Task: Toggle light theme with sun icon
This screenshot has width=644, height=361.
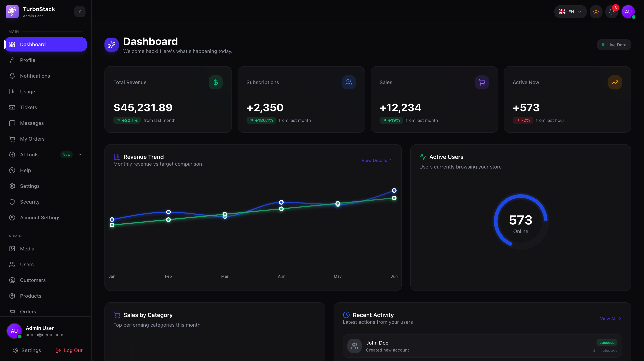Action: (x=596, y=12)
